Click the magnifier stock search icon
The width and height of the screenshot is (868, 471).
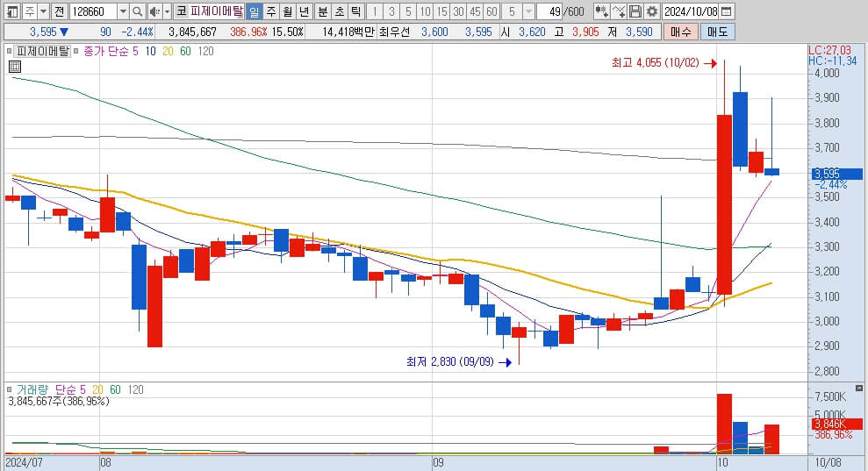tap(137, 11)
